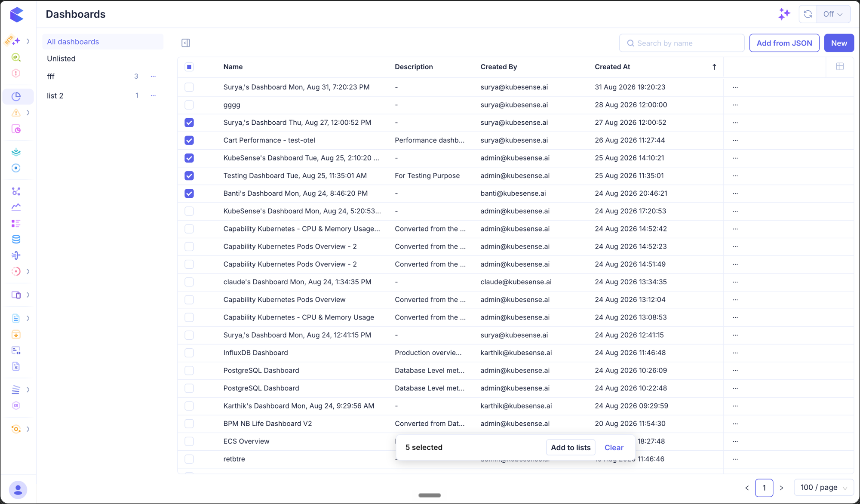Open the auto-refresh Off dropdown
Image resolution: width=860 pixels, height=504 pixels.
833,14
